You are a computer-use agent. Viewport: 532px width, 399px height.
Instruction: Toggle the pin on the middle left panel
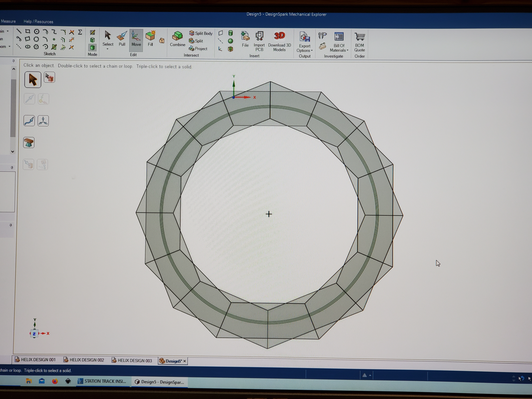(x=12, y=168)
